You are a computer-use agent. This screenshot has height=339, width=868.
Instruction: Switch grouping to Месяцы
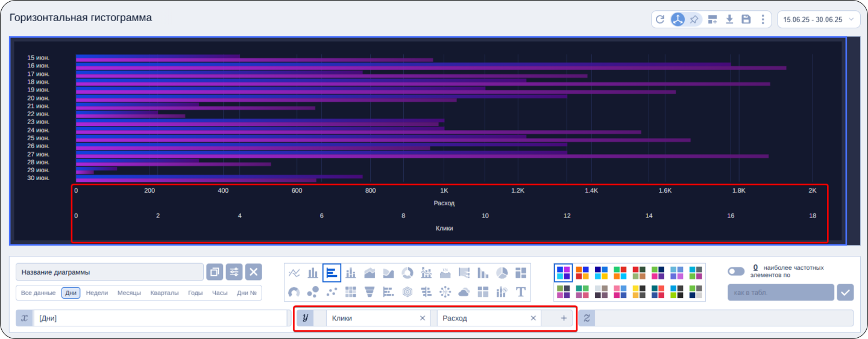pos(129,293)
